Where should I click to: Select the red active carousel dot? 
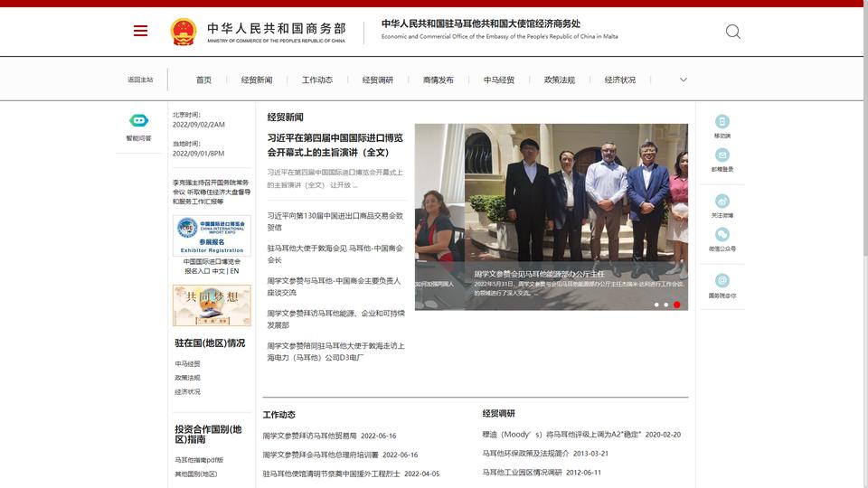[676, 305]
